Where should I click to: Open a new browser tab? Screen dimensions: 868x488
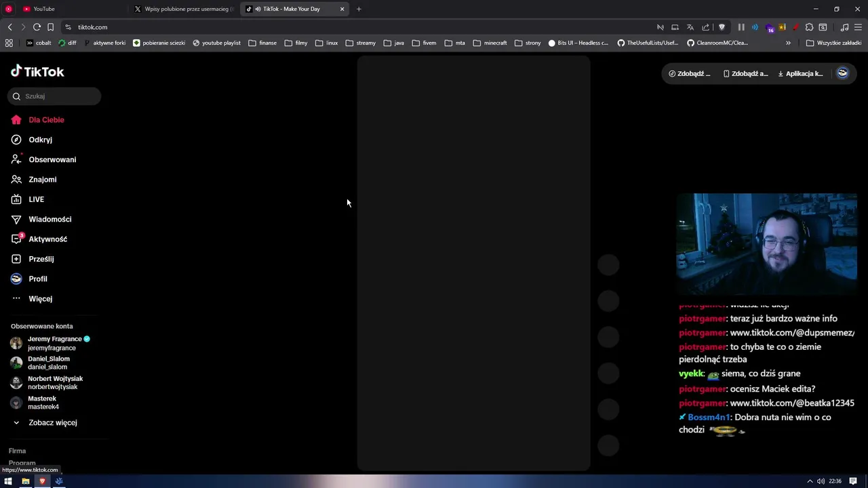359,9
